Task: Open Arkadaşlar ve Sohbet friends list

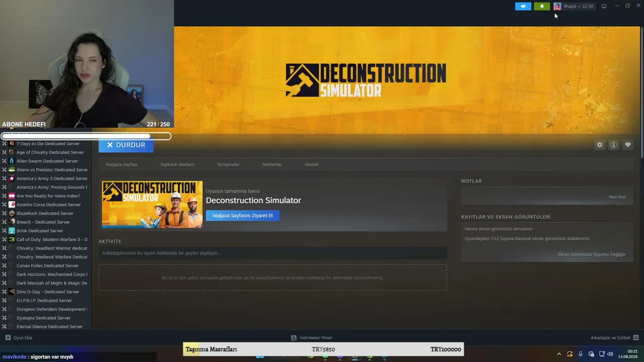Action: point(610,338)
